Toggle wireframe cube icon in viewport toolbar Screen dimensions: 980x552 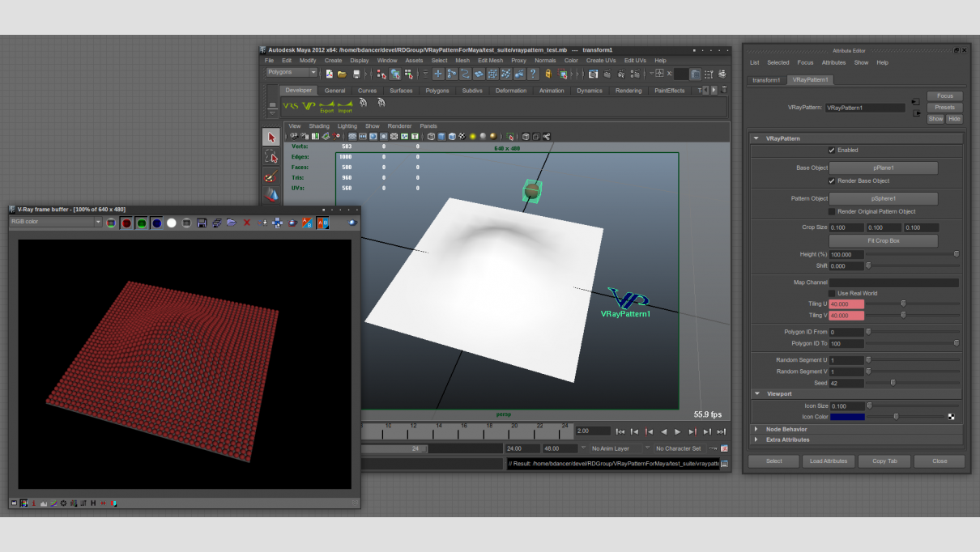coord(431,137)
